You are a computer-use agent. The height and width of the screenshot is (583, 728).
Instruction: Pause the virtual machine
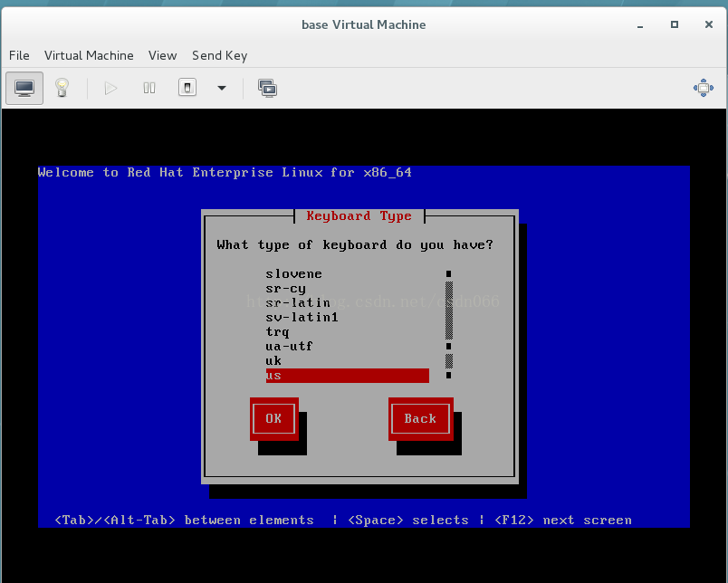(x=149, y=88)
